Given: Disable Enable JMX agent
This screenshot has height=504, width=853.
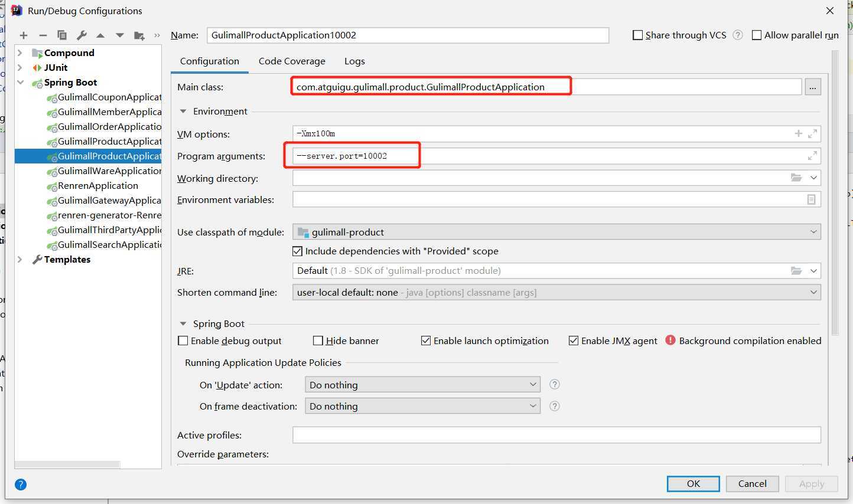Looking at the screenshot, I should pos(573,341).
